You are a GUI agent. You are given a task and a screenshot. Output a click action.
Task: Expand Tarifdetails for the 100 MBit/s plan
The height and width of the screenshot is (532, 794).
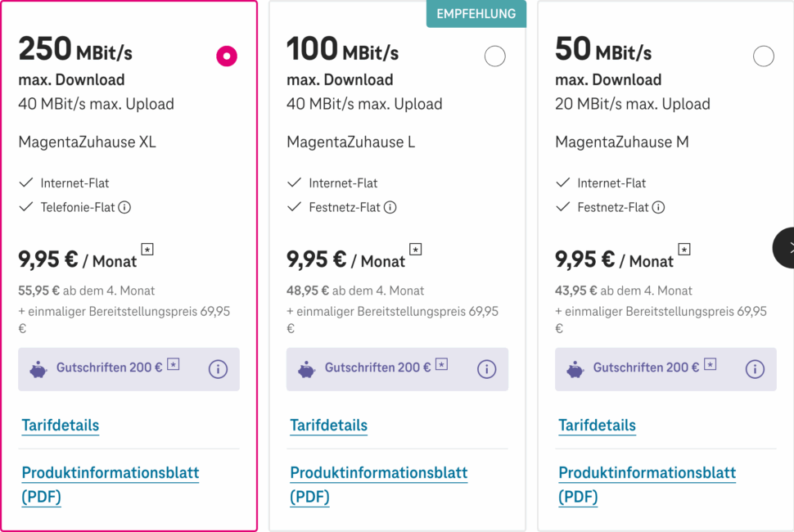329,426
